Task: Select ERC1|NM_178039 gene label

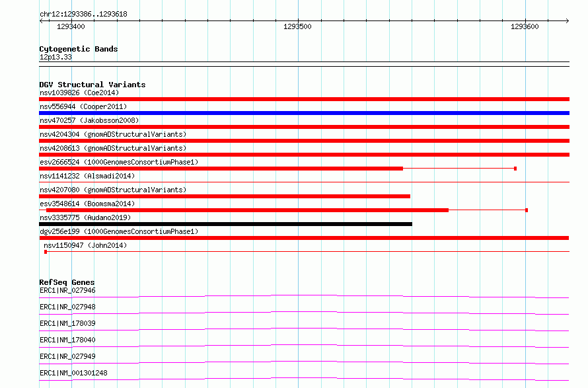Action: [67, 323]
